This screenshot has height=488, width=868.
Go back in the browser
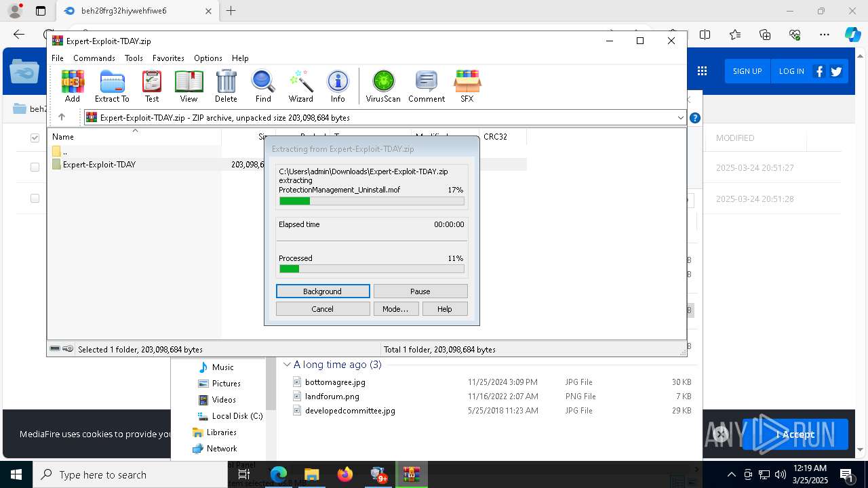coord(19,35)
